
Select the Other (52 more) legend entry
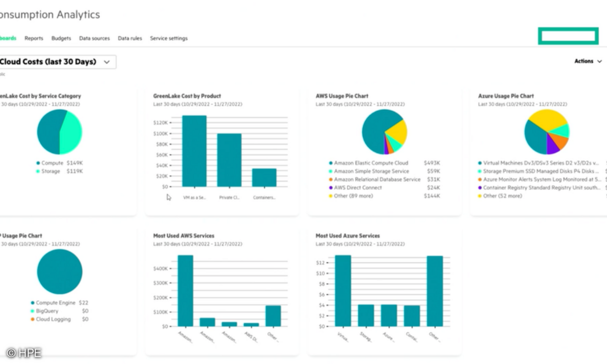(x=502, y=196)
